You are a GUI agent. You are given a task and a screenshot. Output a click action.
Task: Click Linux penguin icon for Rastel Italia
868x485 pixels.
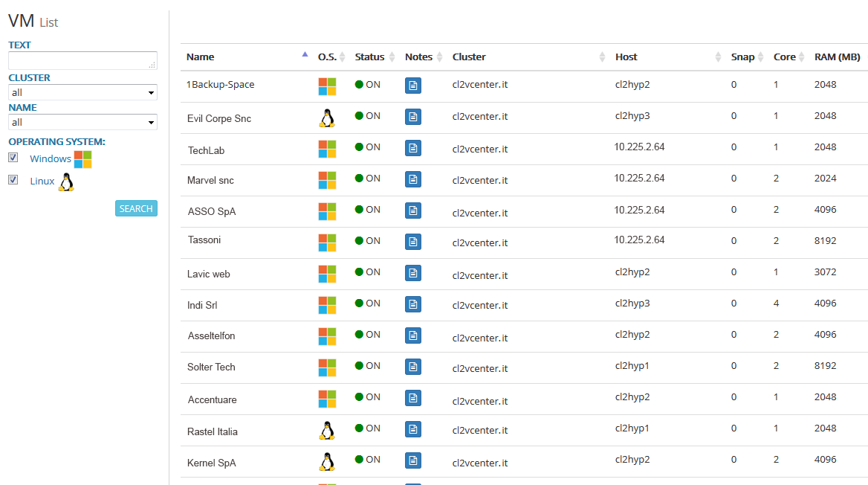(327, 430)
